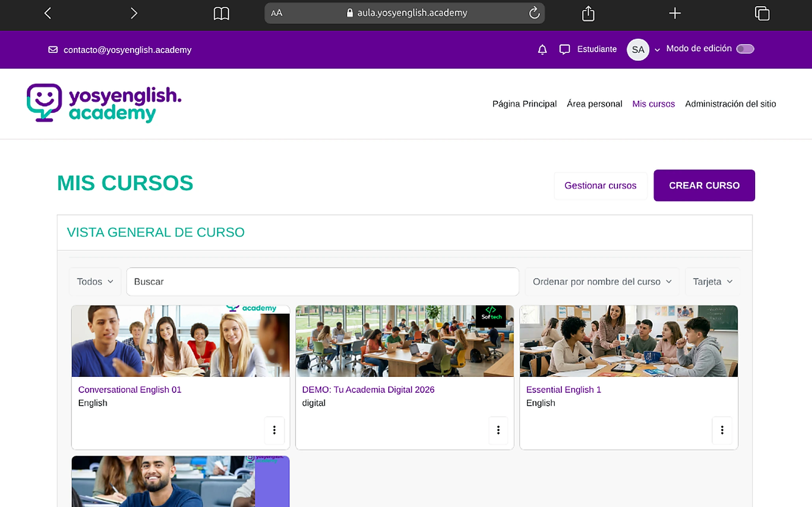Click the fourth course thumbnail with smiling man

point(180,481)
